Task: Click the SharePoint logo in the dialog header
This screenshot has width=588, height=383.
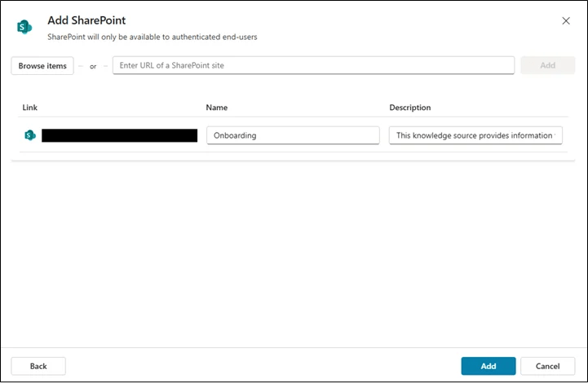Action: coord(24,27)
